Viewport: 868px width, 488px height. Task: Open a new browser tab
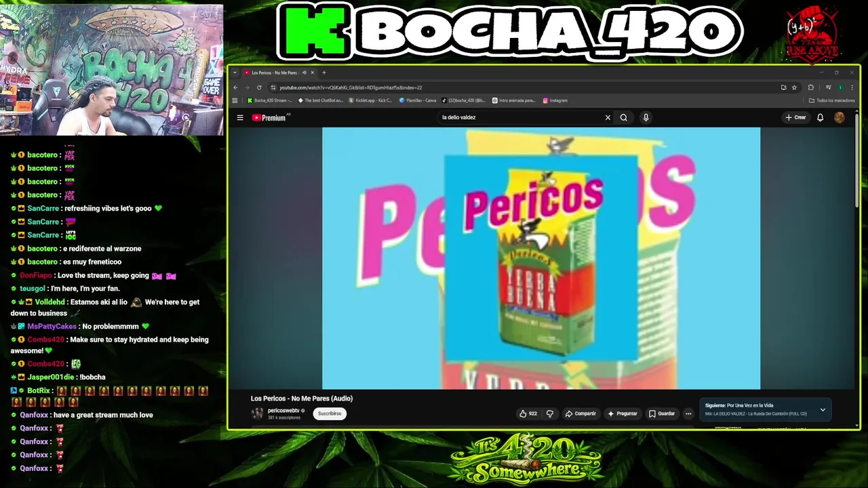click(324, 73)
